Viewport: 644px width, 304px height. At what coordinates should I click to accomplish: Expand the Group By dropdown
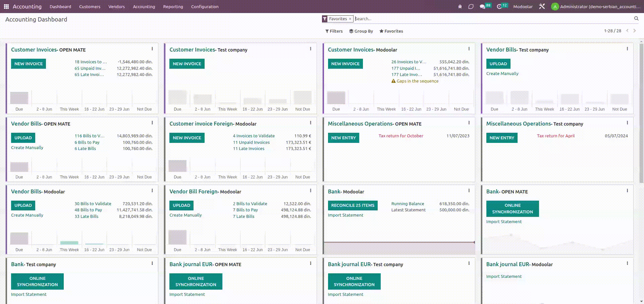[361, 31]
